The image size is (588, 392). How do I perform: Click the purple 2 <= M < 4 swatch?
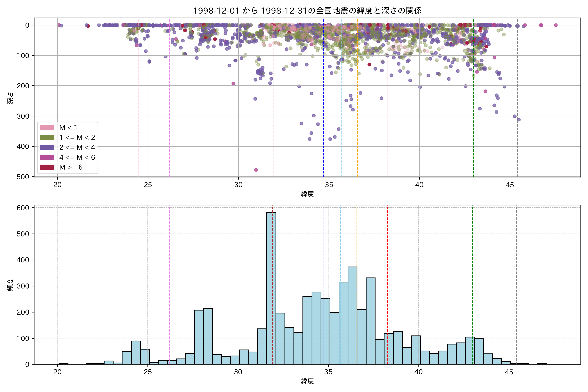click(x=47, y=147)
